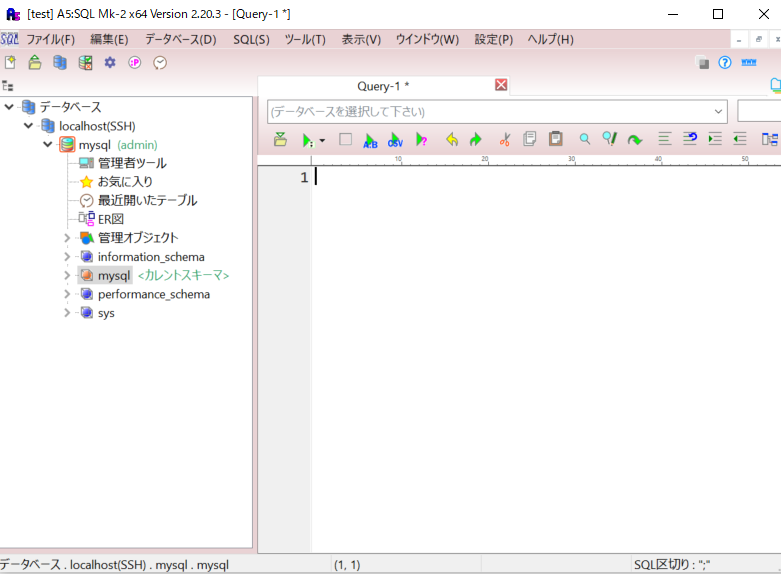Click the run with A:B comparison icon
This screenshot has width=781, height=574.
[x=370, y=140]
